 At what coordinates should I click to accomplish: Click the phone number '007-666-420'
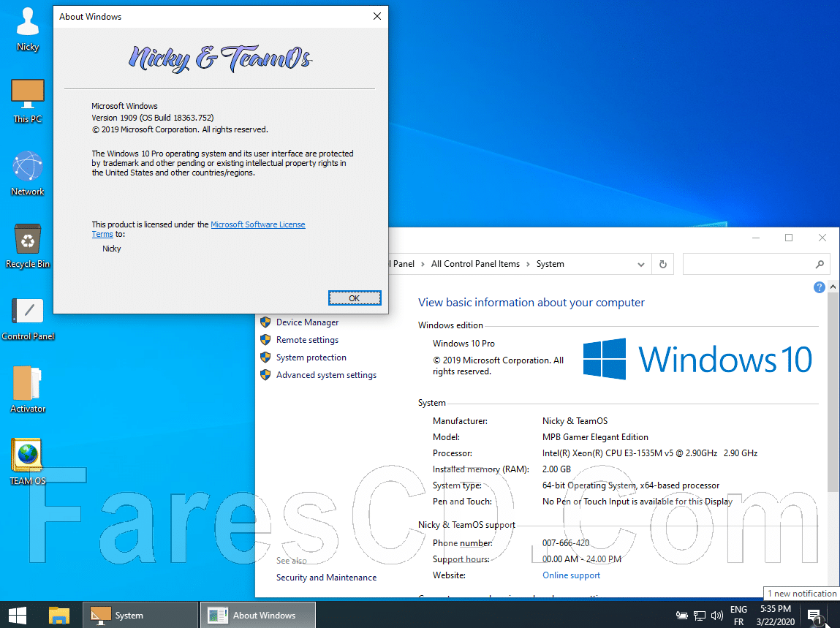[x=566, y=543]
